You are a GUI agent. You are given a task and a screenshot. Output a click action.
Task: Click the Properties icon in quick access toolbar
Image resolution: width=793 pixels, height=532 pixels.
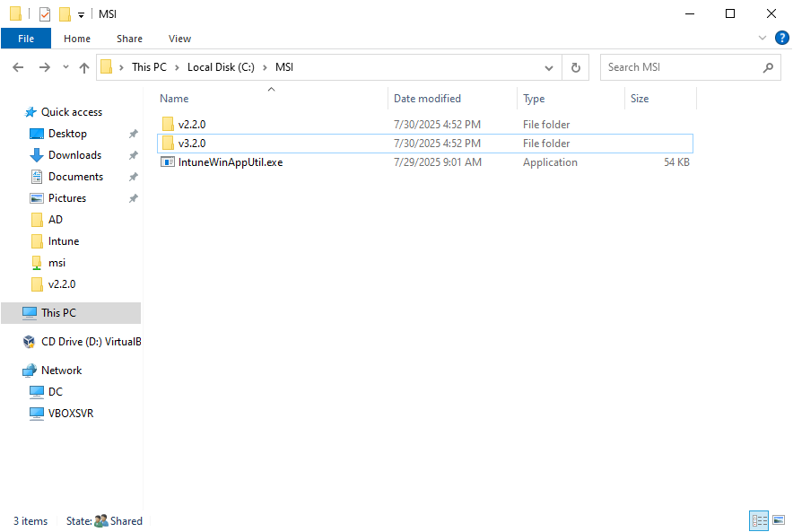(x=45, y=13)
